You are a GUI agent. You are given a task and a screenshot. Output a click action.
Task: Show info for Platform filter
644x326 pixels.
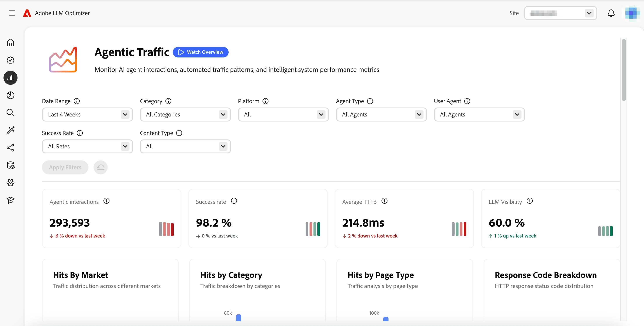tap(266, 101)
